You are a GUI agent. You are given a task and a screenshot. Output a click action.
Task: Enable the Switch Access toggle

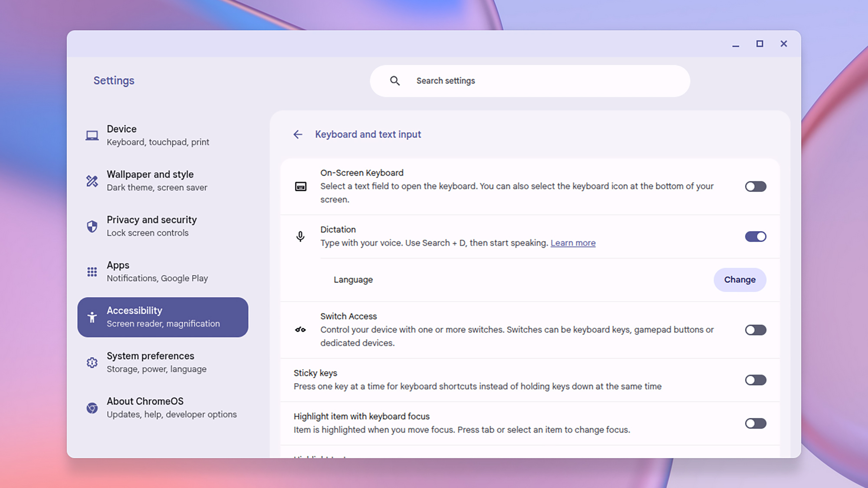click(755, 330)
